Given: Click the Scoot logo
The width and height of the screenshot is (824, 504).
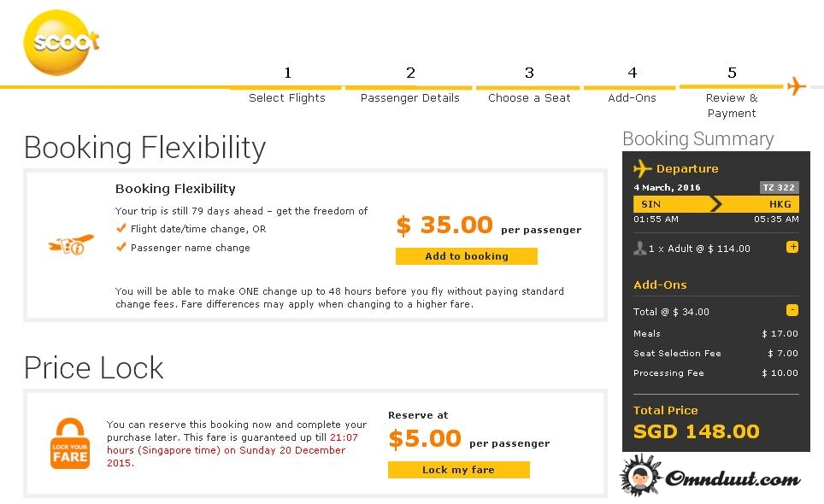Looking at the screenshot, I should tap(62, 43).
